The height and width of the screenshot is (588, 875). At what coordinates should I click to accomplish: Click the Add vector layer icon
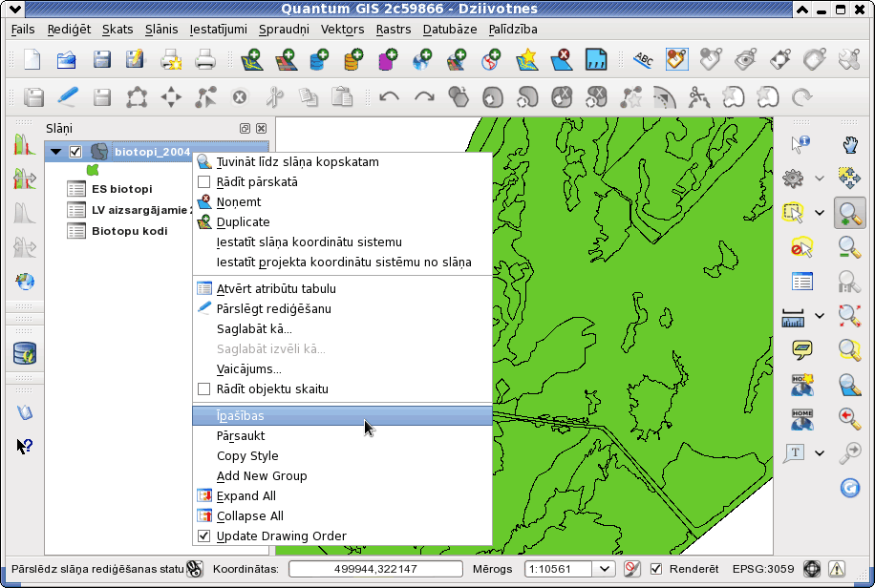[x=251, y=60]
